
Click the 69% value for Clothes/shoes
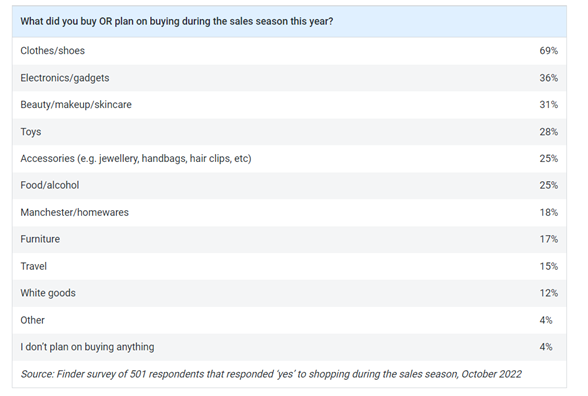click(549, 51)
